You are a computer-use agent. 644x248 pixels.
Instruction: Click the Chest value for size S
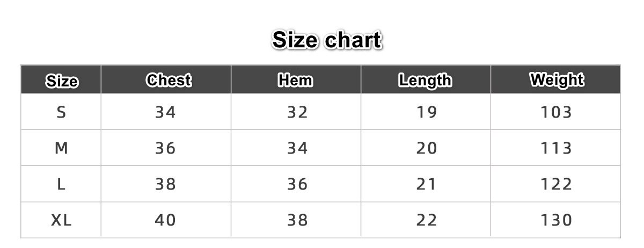165,112
